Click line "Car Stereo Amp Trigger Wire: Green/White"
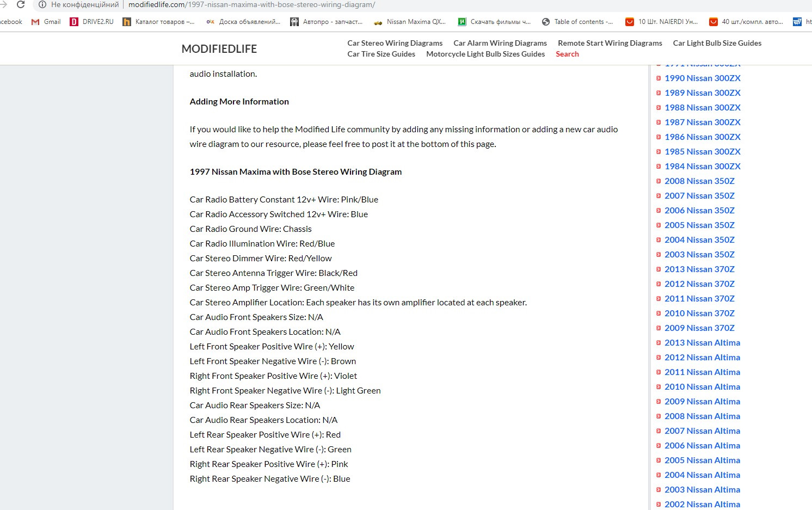Viewport: 812px width, 510px height. click(x=272, y=287)
